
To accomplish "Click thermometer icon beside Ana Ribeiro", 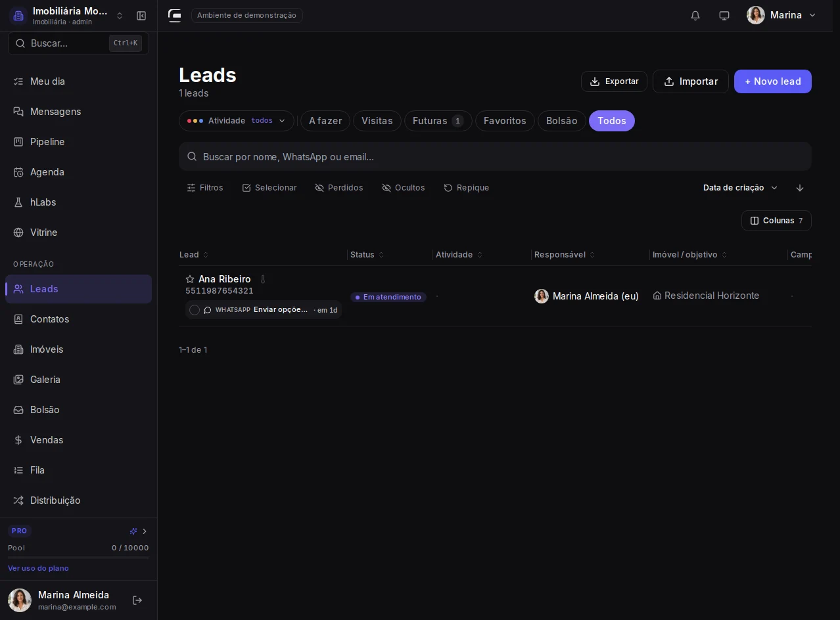I will [263, 279].
